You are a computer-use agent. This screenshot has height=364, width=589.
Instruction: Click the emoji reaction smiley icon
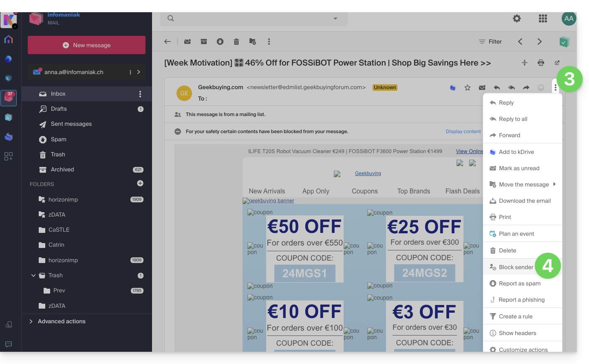541,88
